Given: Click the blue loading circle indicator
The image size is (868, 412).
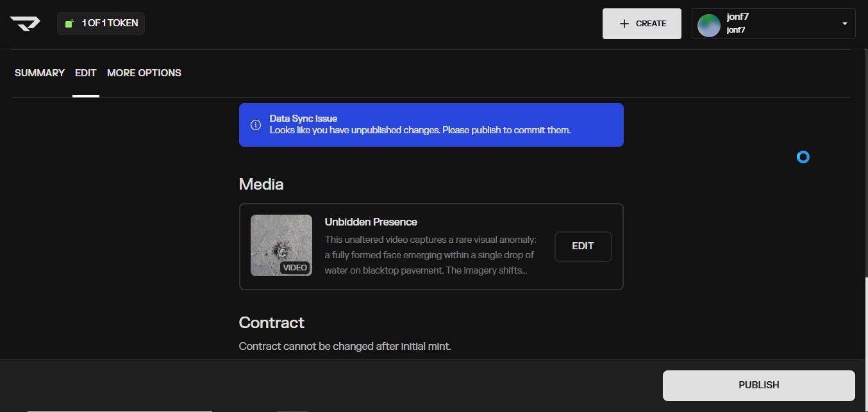Looking at the screenshot, I should coord(803,157).
